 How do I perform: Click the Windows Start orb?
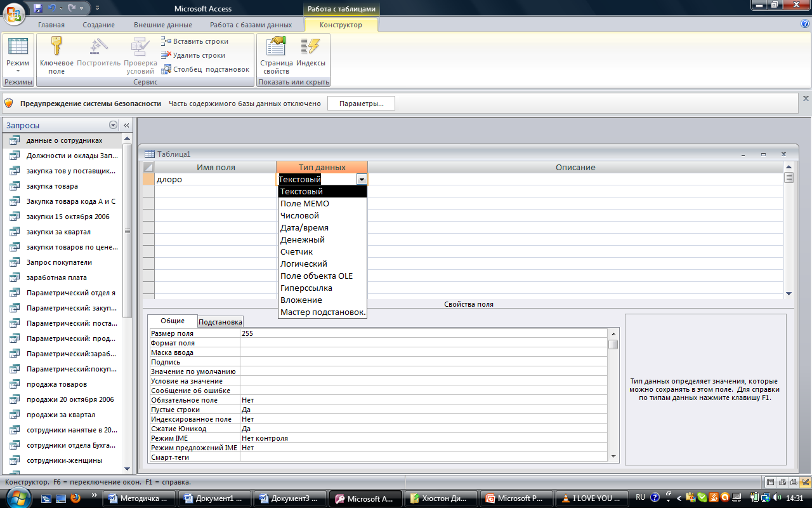click(17, 497)
